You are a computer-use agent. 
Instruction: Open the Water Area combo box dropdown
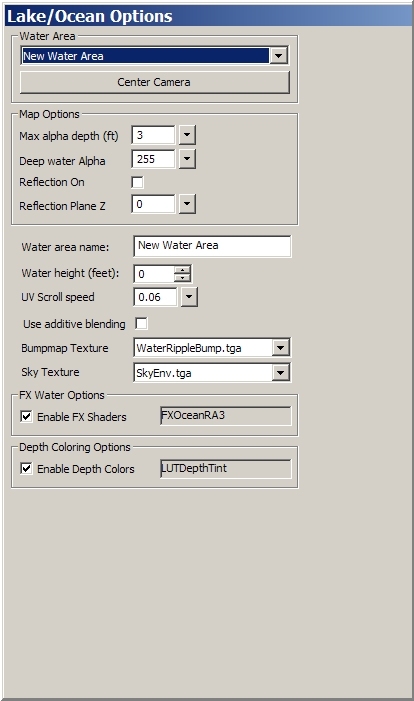click(x=279, y=55)
